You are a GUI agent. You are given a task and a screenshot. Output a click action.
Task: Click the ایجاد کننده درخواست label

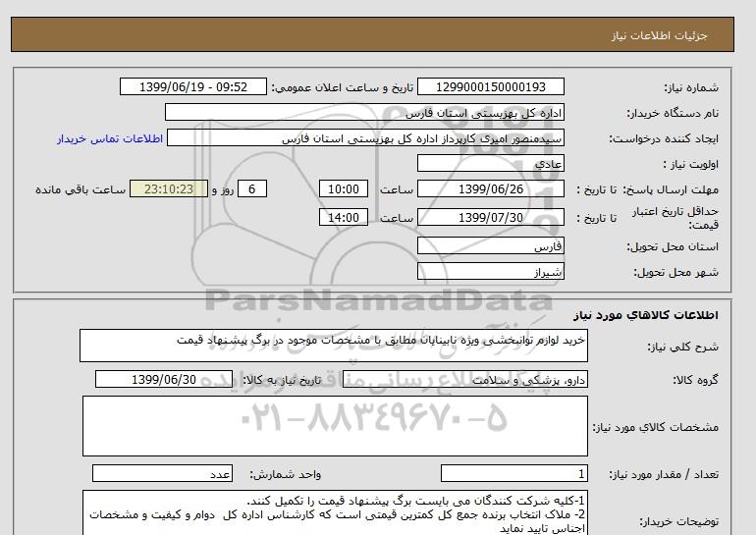coord(664,138)
